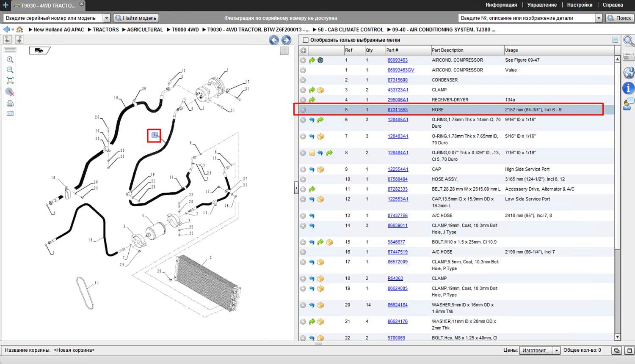
Task: Open the prices dropdown arrow
Action: click(x=557, y=350)
